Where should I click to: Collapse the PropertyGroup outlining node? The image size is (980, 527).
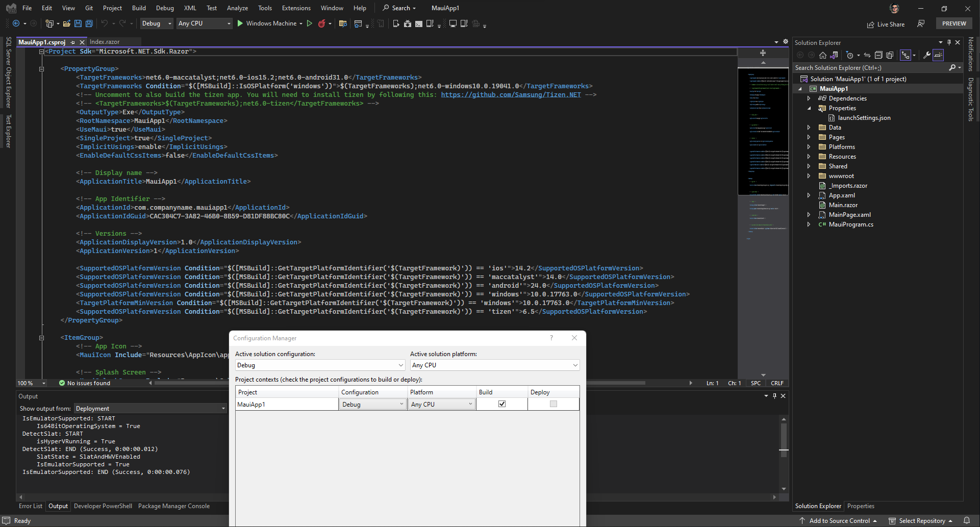tap(42, 69)
